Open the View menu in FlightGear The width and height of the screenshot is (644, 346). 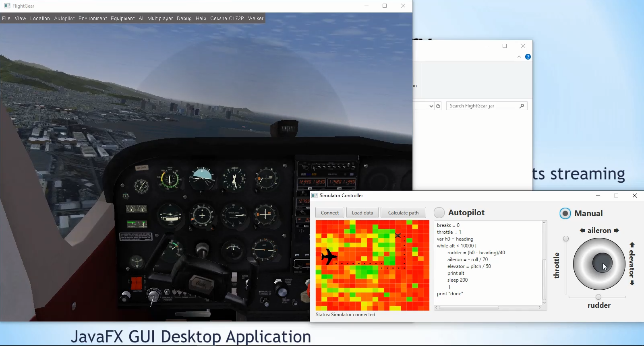pos(21,19)
